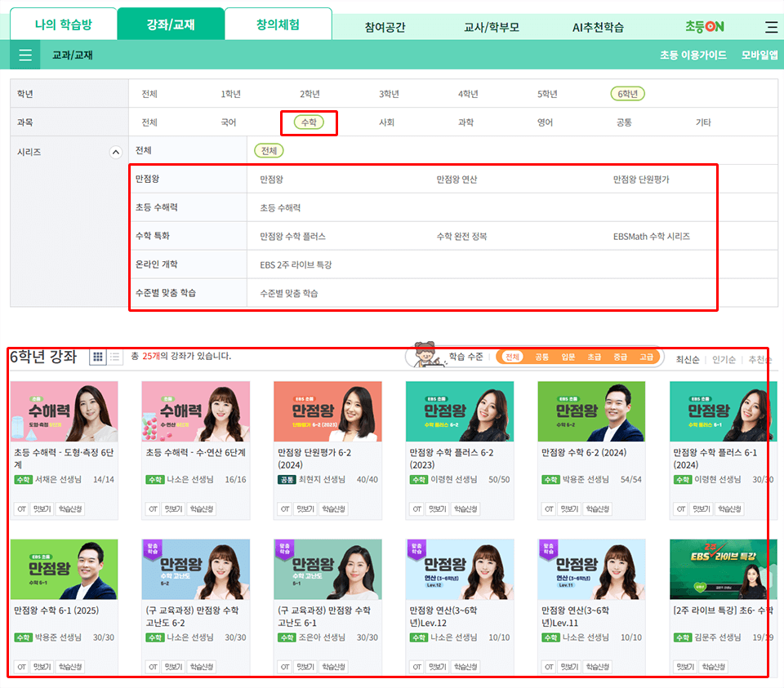Viewport: 784px width, 688px height.
Task: Open the 강좌/교재 tab
Action: [x=171, y=24]
